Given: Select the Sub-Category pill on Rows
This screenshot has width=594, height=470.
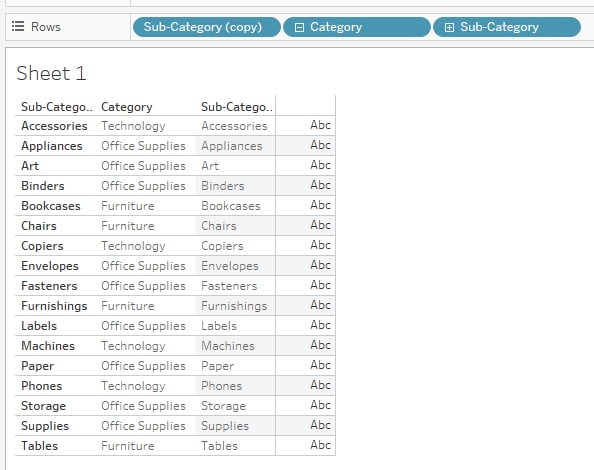Looking at the screenshot, I should pos(506,27).
